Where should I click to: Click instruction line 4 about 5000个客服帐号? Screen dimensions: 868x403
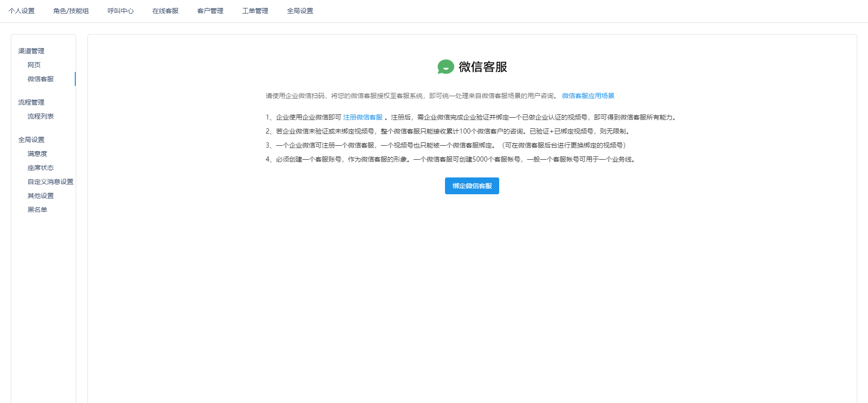tap(452, 159)
